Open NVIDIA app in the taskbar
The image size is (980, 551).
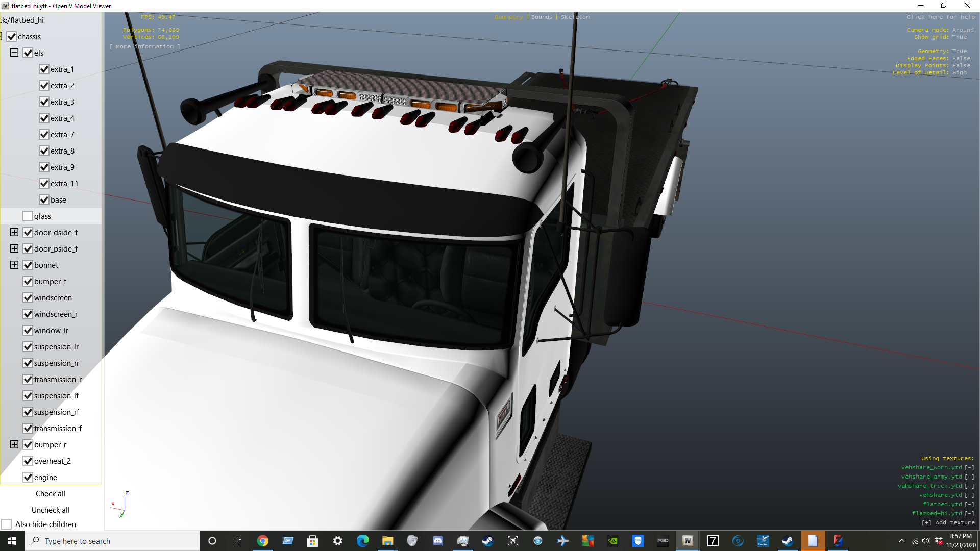coord(612,541)
